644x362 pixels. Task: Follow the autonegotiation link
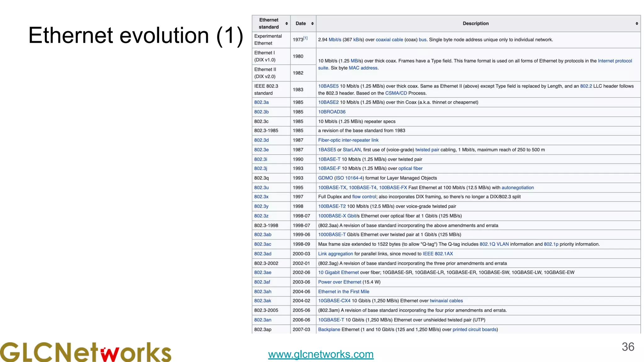[x=518, y=188]
